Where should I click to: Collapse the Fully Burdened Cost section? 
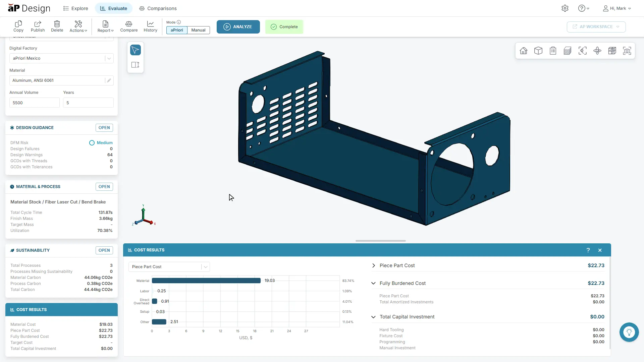pyautogui.click(x=373, y=283)
